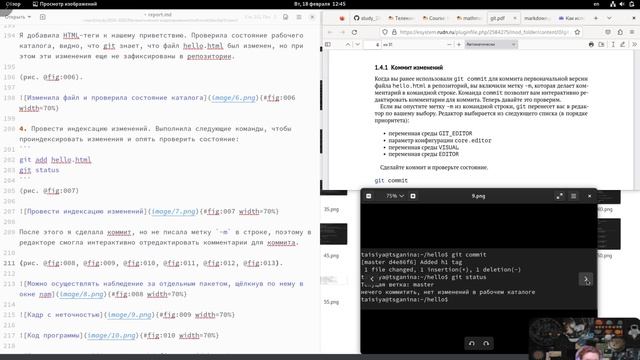The width and height of the screenshot is (640, 360).
Task: Open Firefox application menu
Action: (x=632, y=32)
